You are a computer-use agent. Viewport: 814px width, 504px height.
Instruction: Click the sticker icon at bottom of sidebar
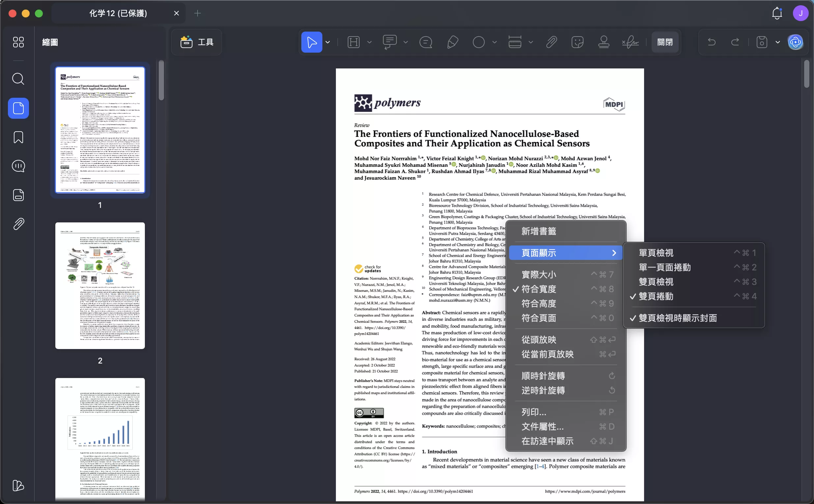18,485
